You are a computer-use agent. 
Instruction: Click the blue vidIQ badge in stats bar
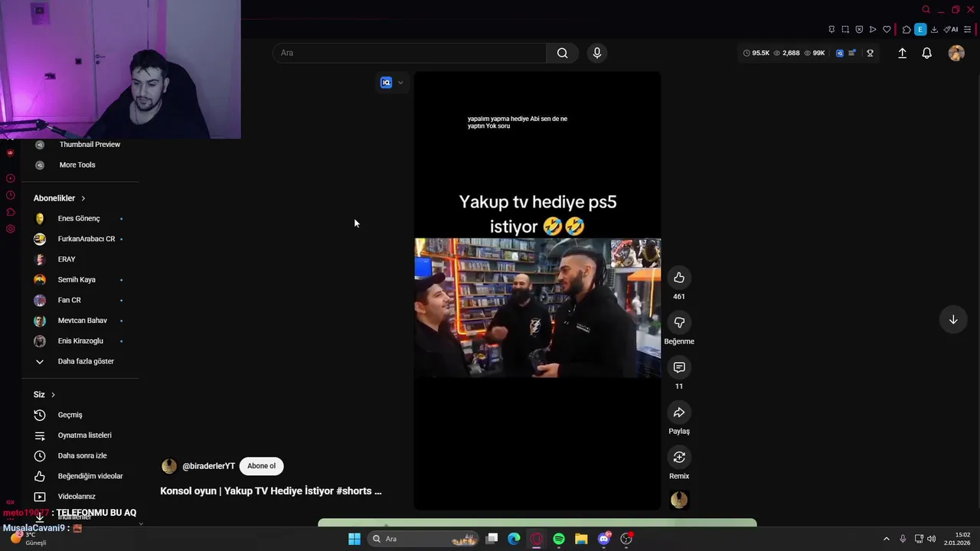pyautogui.click(x=840, y=53)
